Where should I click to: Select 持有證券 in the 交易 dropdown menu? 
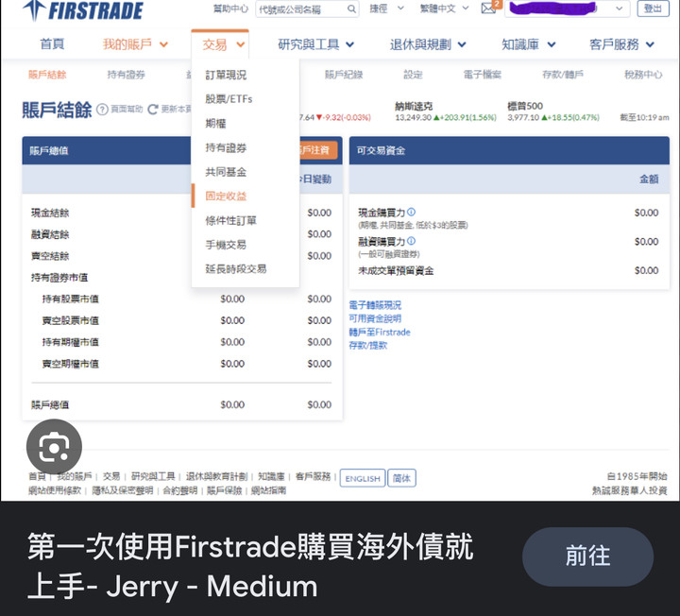(226, 148)
